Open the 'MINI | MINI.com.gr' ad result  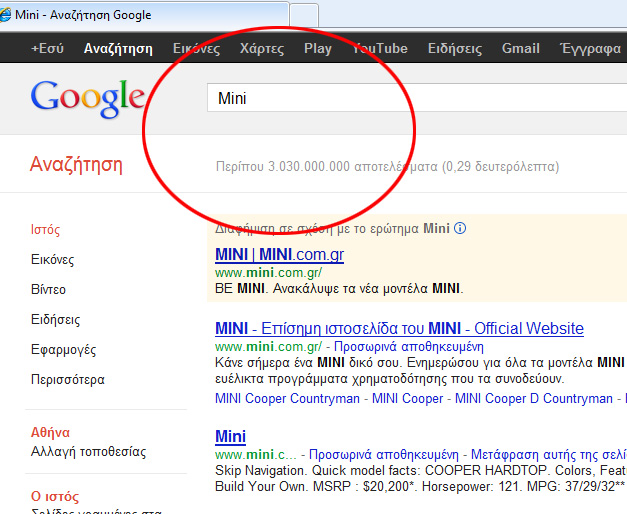coord(279,255)
